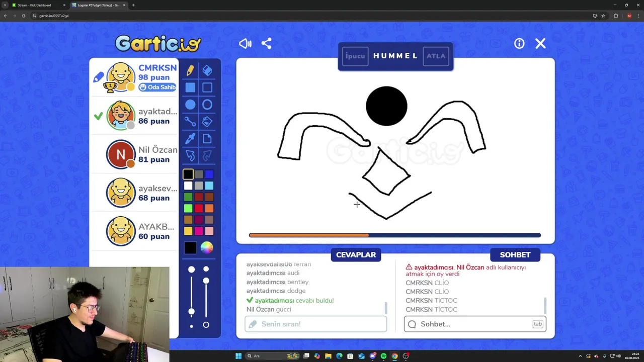
Task: Pick the outlined circle tool
Action: pos(207,105)
